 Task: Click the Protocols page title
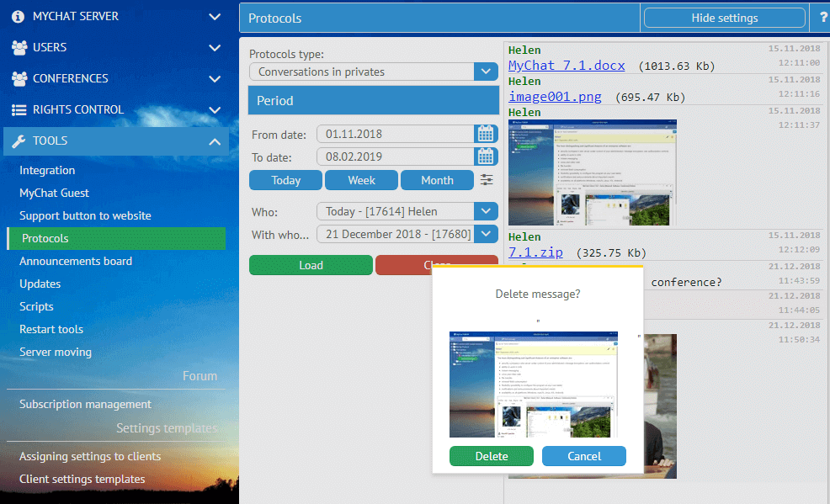(274, 19)
